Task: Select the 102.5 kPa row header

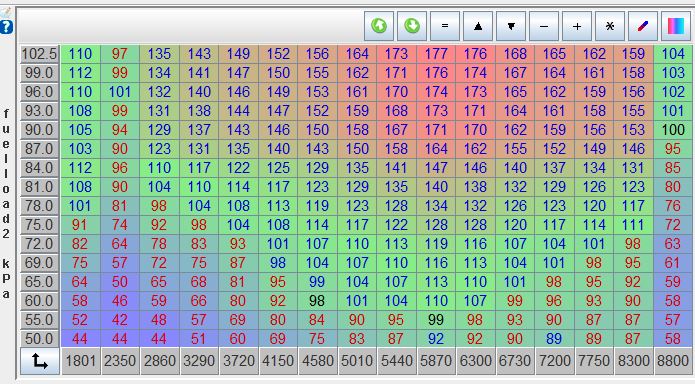Action: click(39, 54)
